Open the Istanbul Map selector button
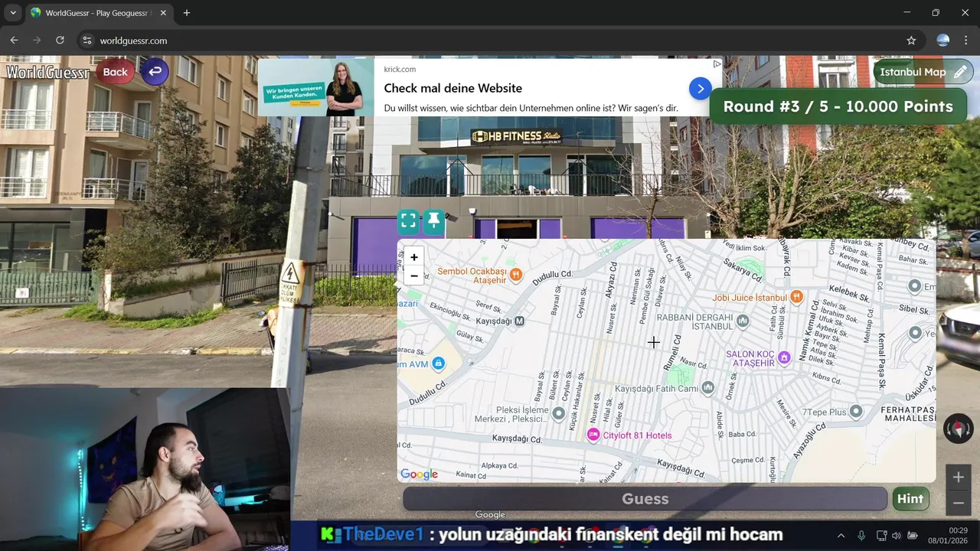Viewport: 980px width, 551px height. click(923, 72)
